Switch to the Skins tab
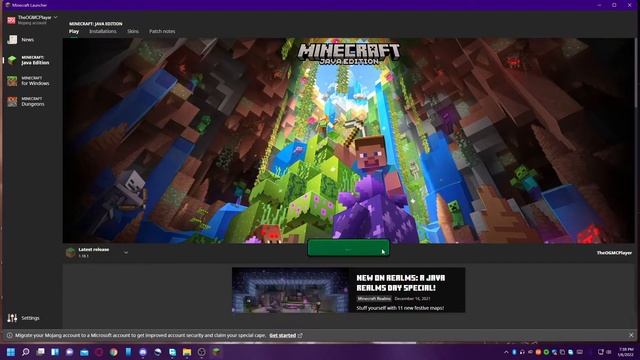Viewport: 640px width, 360px height. [x=133, y=31]
